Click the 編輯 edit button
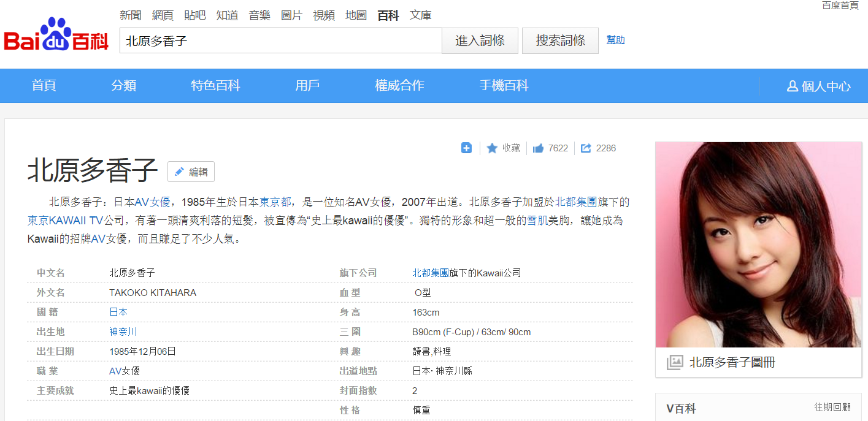 click(191, 172)
